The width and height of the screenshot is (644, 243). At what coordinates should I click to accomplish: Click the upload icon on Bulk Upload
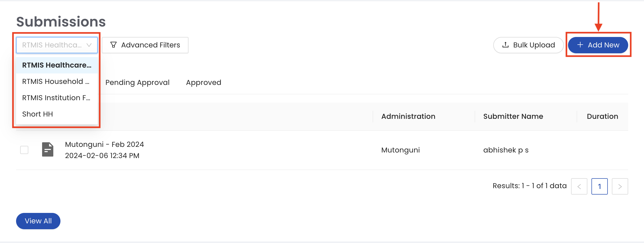point(505,45)
